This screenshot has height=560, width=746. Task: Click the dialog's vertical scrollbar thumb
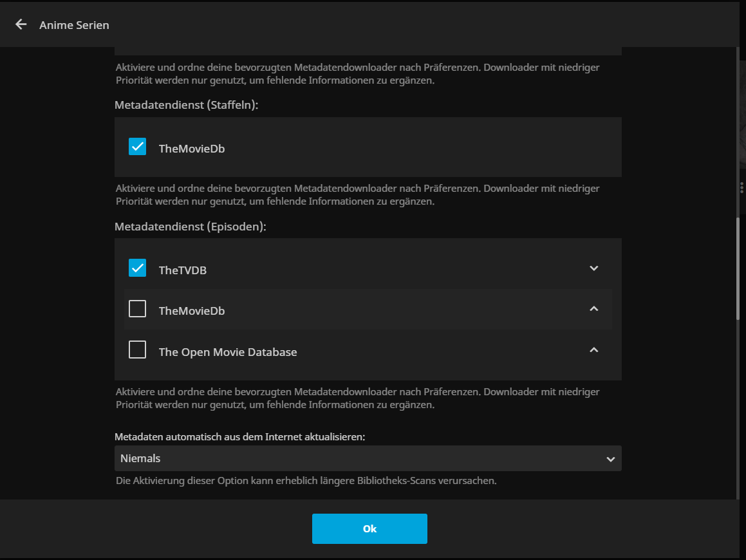pos(739,269)
